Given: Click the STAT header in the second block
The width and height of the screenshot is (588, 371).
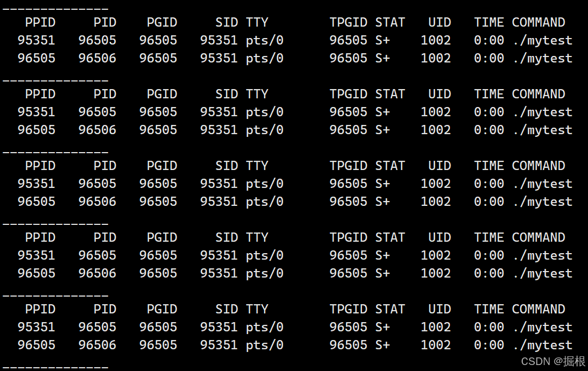Looking at the screenshot, I should [x=390, y=93].
